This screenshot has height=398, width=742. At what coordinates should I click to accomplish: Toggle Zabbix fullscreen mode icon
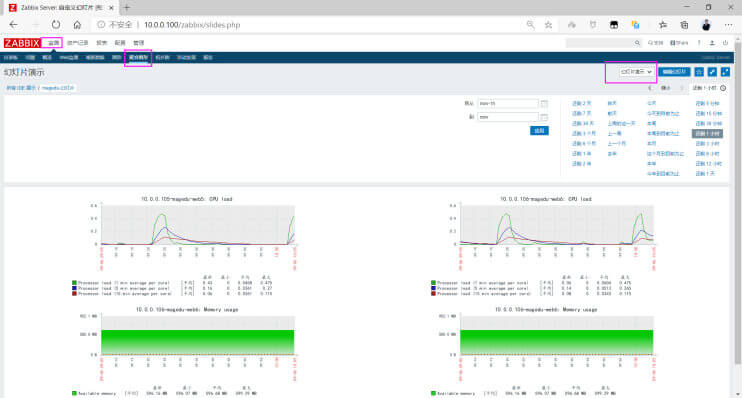(x=725, y=72)
